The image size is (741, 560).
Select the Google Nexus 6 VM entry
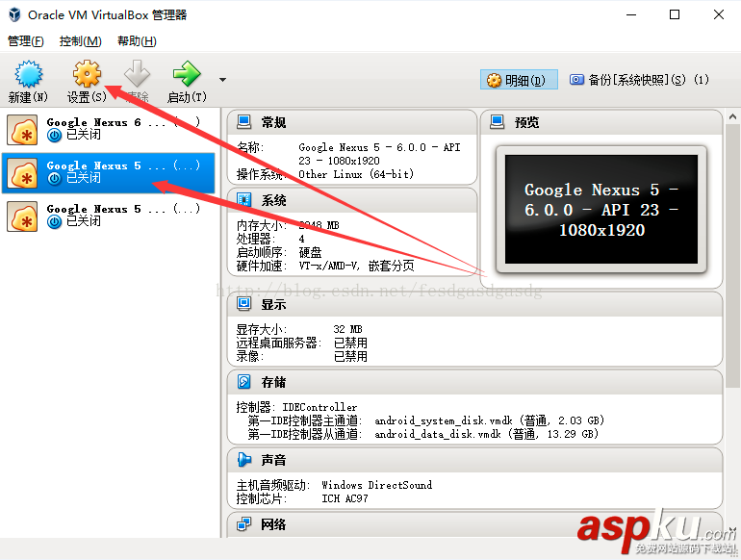108,130
